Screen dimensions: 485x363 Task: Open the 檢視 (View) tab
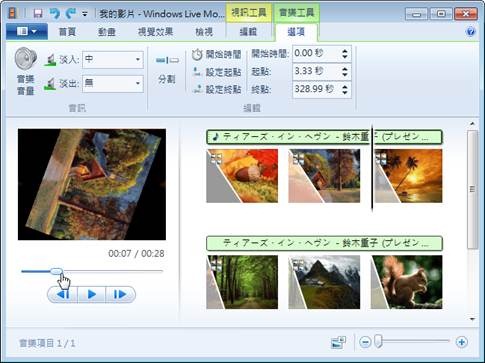pos(204,32)
